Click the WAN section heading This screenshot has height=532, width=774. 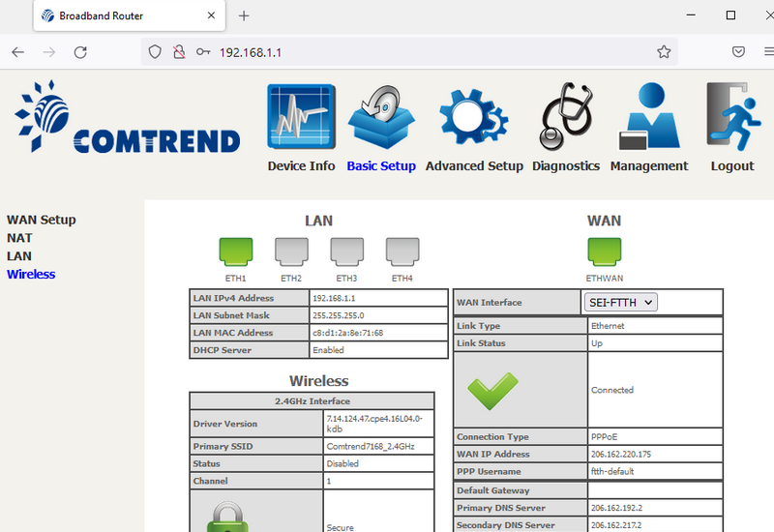click(604, 221)
